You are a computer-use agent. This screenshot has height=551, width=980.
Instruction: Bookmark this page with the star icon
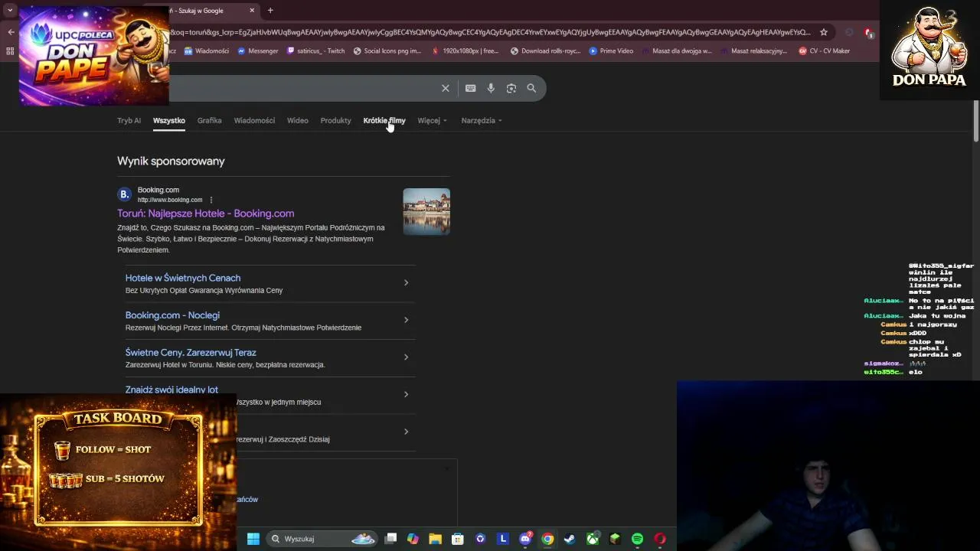coord(824,32)
